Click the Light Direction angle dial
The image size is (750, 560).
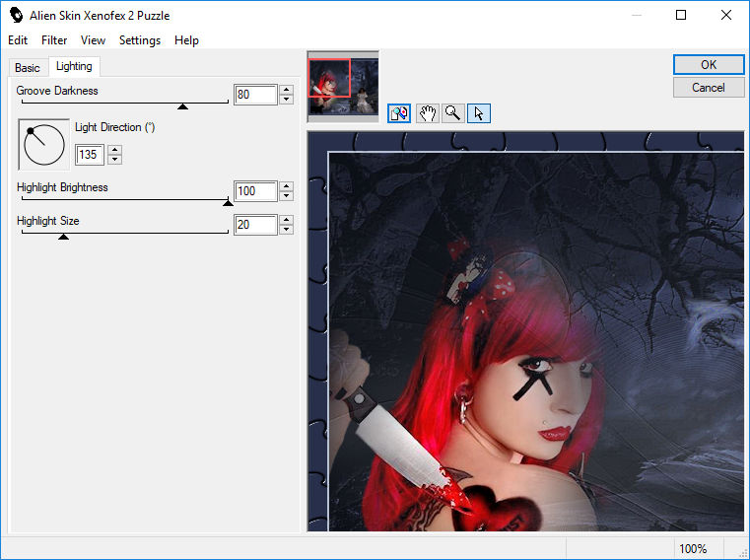[x=44, y=145]
